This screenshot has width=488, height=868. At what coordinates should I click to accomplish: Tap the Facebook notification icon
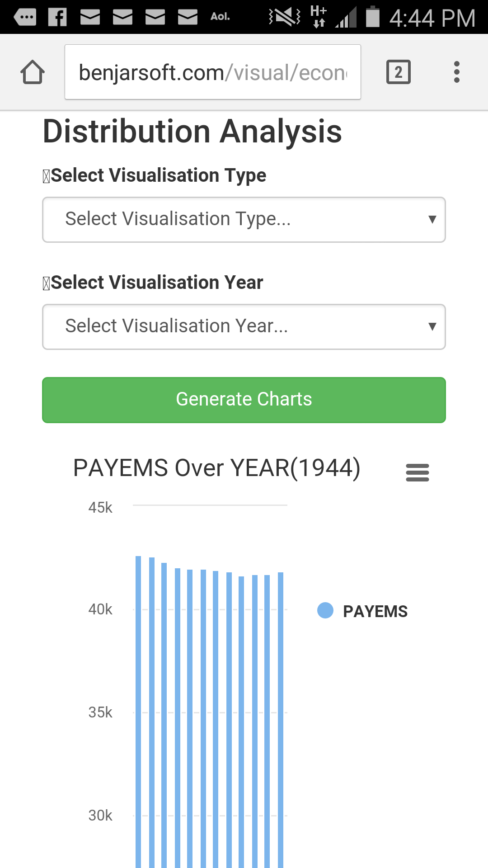point(57,17)
